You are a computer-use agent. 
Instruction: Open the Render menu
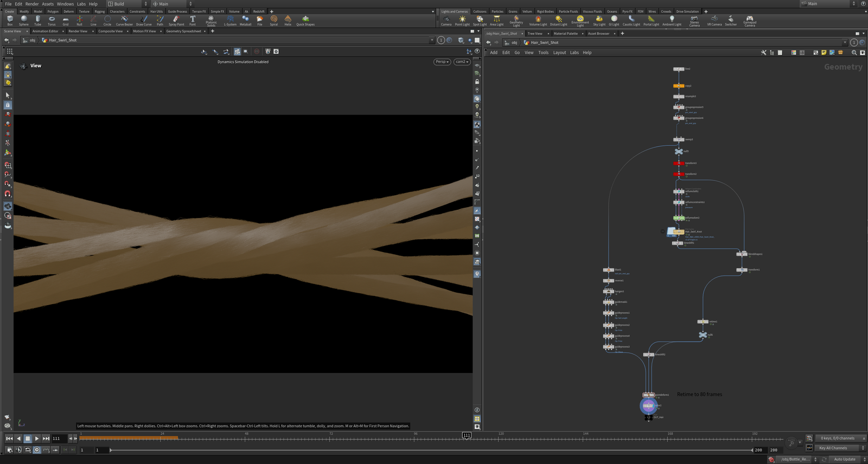[32, 4]
